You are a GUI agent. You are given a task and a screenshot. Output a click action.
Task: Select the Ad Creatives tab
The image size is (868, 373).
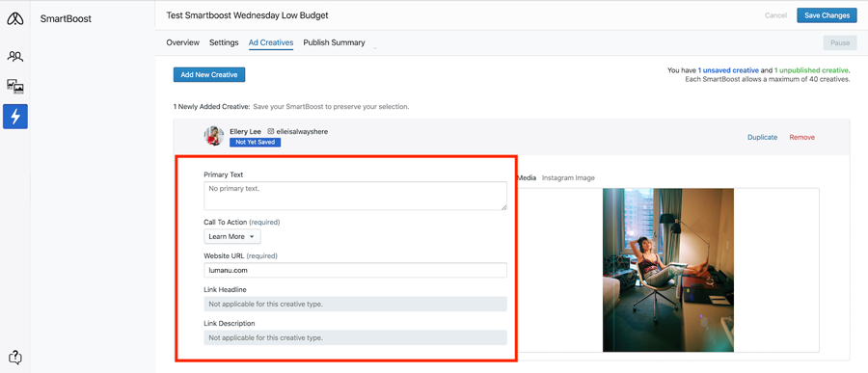pyautogui.click(x=271, y=42)
